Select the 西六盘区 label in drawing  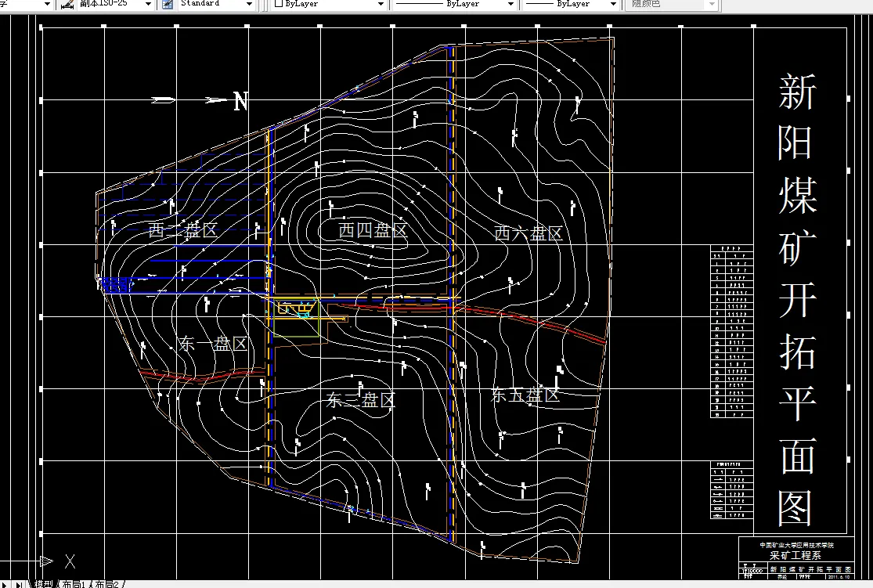coord(528,233)
